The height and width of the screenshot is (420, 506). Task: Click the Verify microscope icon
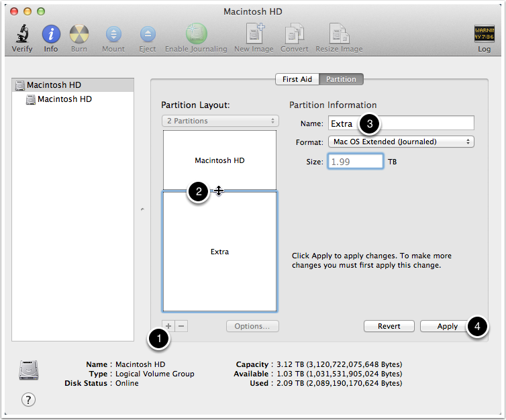22,34
